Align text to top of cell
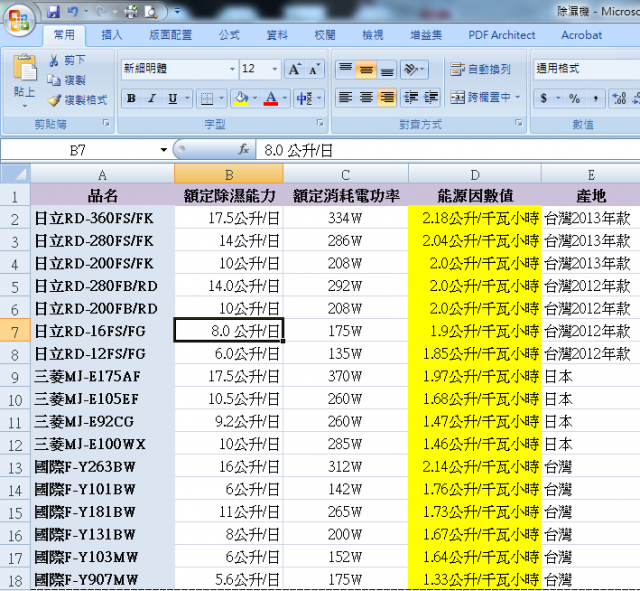This screenshot has height=591, width=640. click(346, 69)
